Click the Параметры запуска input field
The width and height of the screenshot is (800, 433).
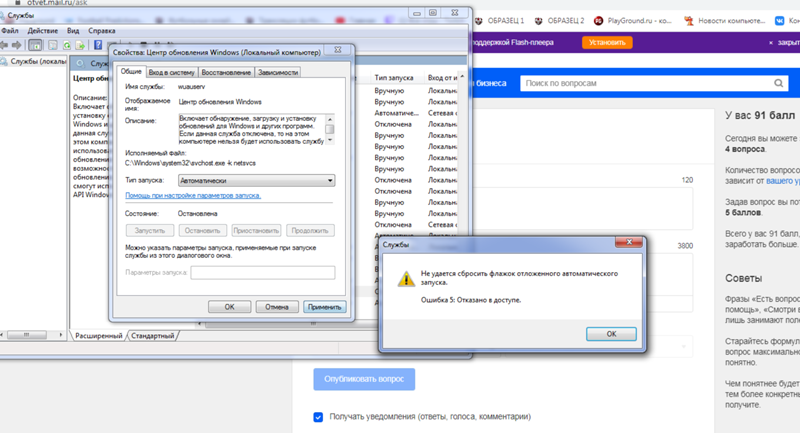click(x=263, y=273)
